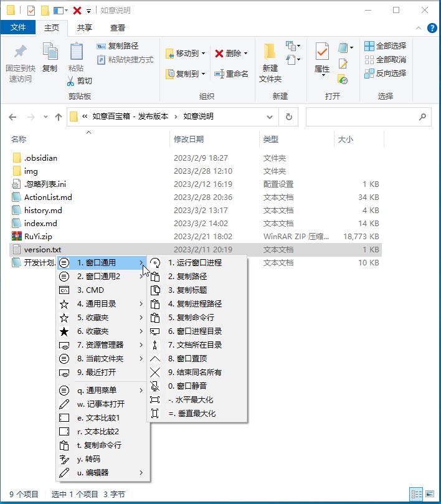
Task: Click the Paste clipboard icon
Action: [x=77, y=51]
